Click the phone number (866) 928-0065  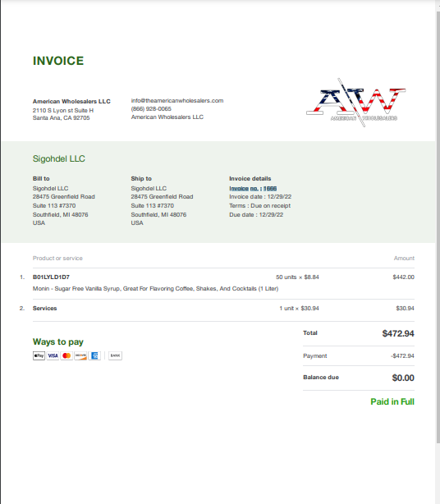(x=151, y=109)
